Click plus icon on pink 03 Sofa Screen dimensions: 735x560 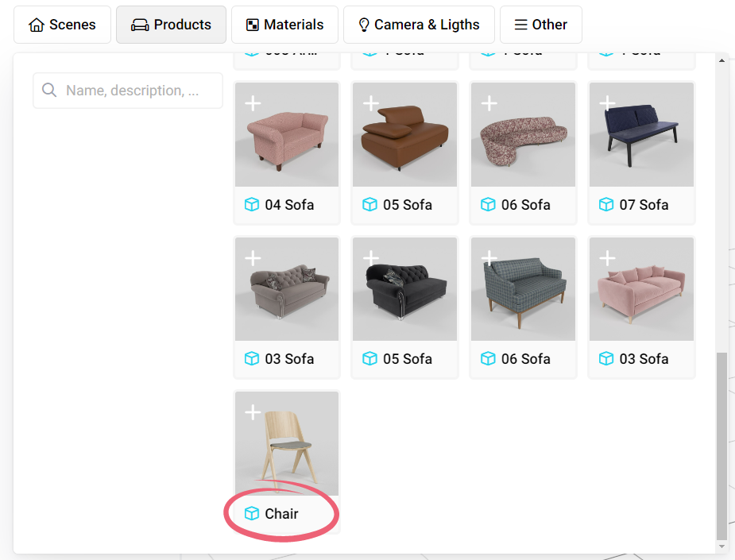point(608,258)
